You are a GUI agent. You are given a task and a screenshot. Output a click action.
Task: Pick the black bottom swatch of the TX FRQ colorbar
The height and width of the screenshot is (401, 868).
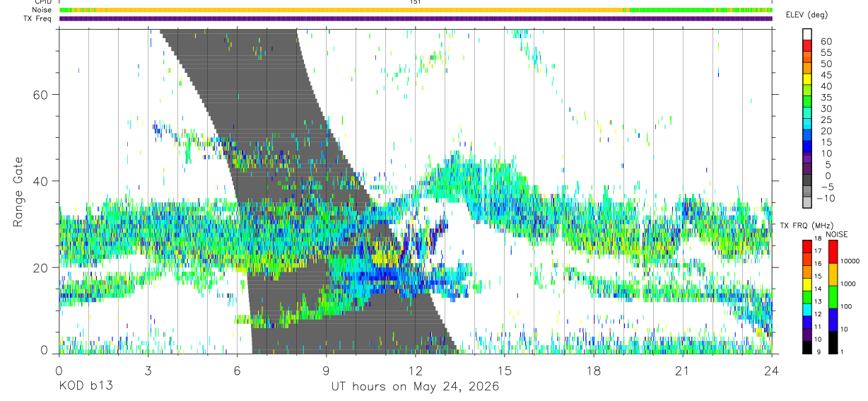click(807, 347)
